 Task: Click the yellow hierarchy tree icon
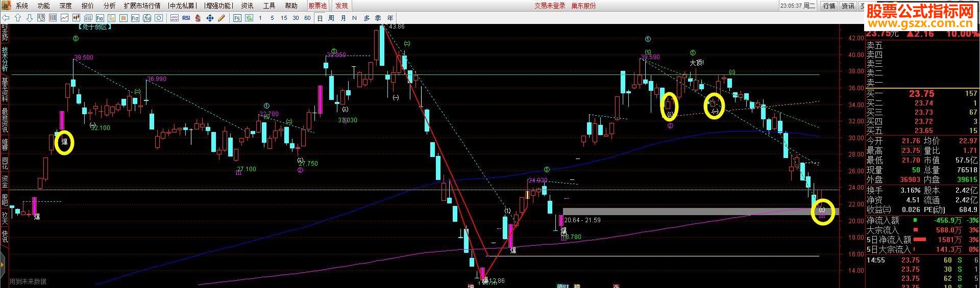[111, 18]
